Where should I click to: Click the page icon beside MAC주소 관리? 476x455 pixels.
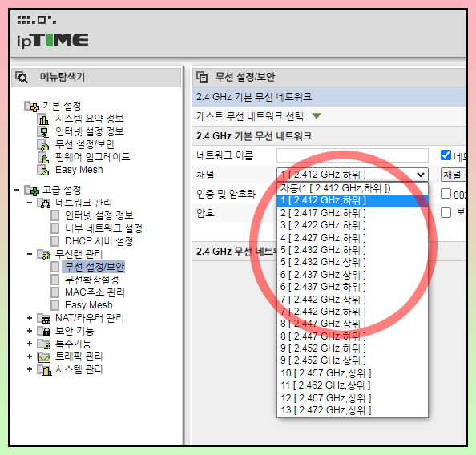click(55, 292)
